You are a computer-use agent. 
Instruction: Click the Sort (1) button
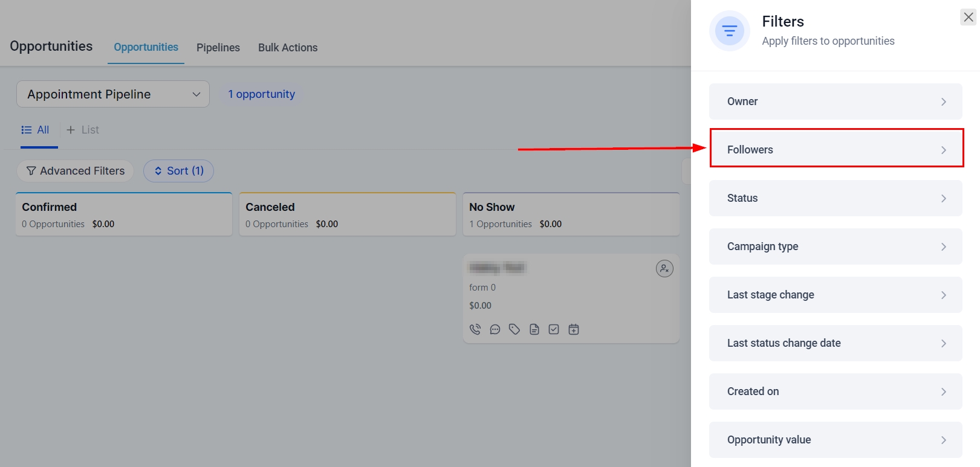(x=178, y=171)
